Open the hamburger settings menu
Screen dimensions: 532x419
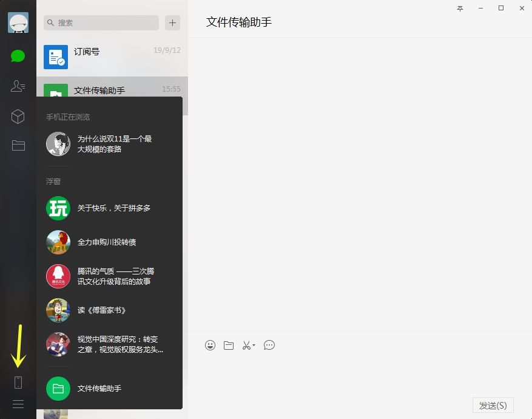(18, 404)
